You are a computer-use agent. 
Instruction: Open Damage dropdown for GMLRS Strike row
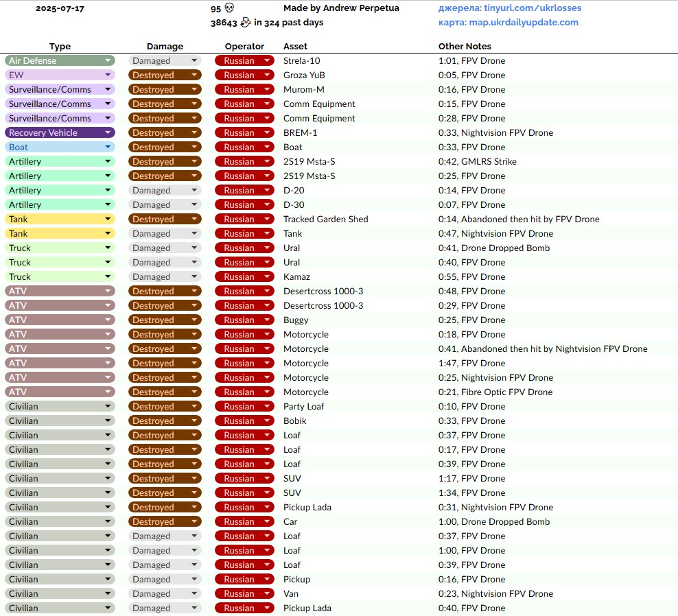click(x=165, y=161)
